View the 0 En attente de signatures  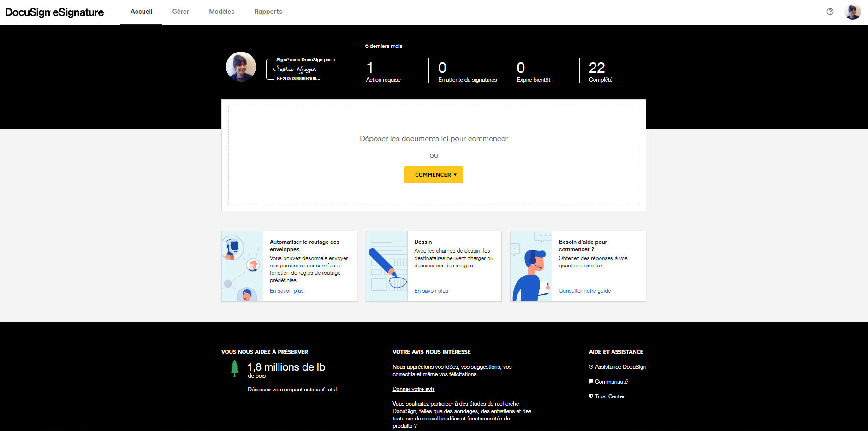(467, 71)
